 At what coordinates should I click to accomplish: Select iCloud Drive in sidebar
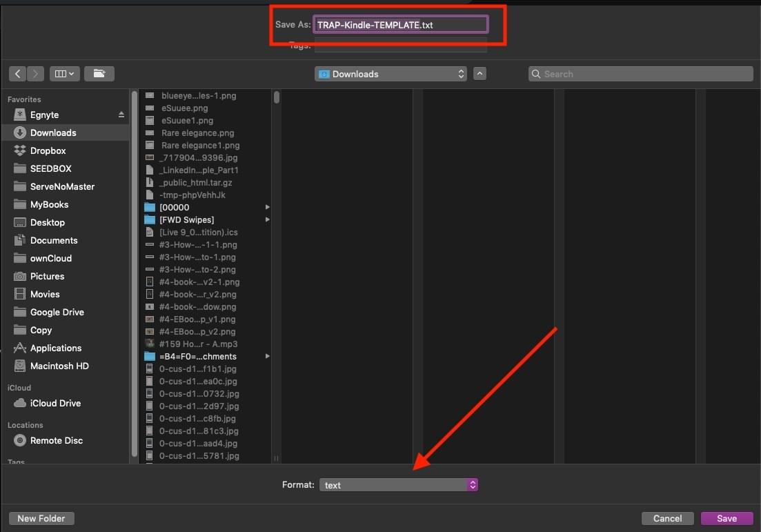pos(55,403)
